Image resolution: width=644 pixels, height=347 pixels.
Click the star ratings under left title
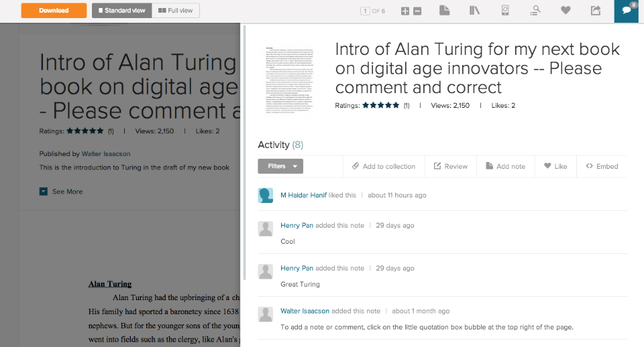[85, 131]
